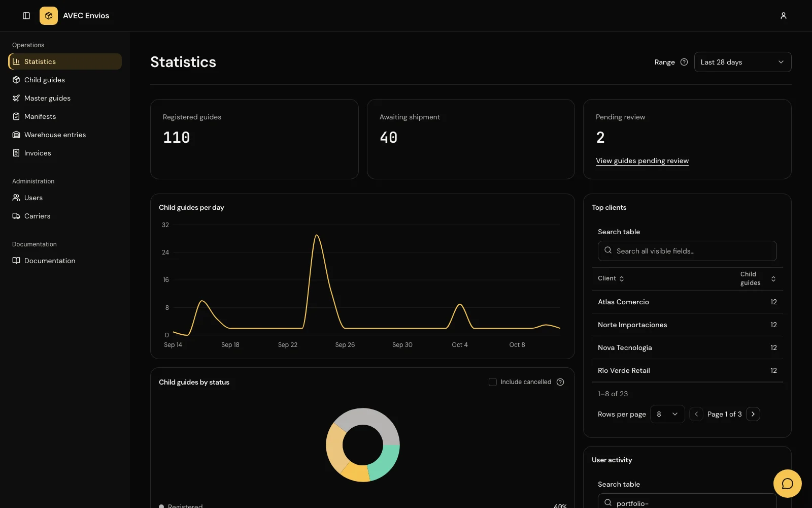812x508 pixels.
Task: Click the Users people icon
Action: (x=16, y=198)
